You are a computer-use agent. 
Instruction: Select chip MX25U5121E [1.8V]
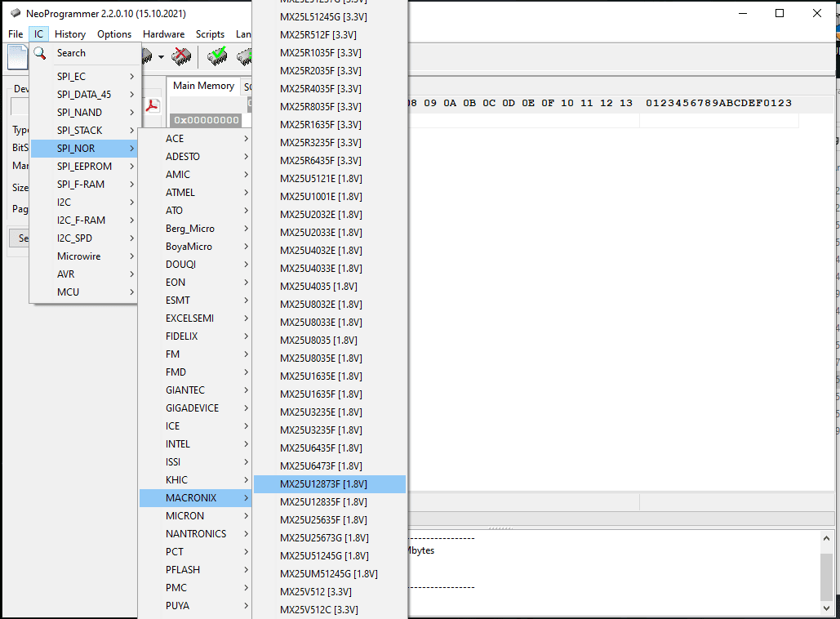click(330, 179)
